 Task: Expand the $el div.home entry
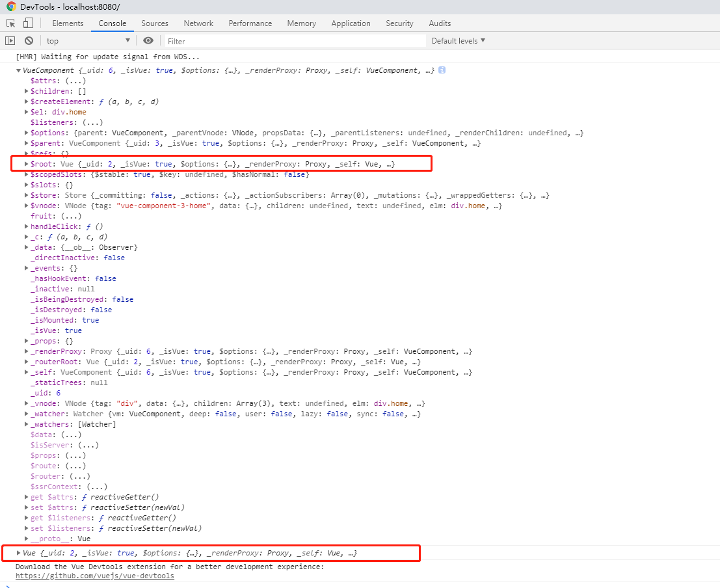click(x=26, y=112)
